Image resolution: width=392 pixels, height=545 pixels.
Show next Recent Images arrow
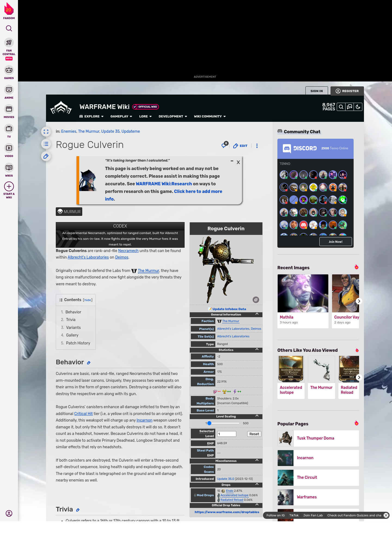point(359,301)
